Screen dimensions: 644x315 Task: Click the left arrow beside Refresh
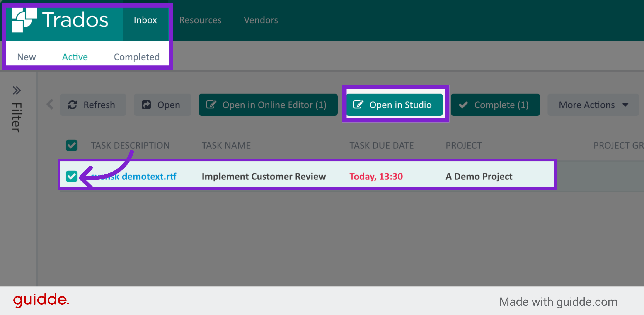pos(50,104)
